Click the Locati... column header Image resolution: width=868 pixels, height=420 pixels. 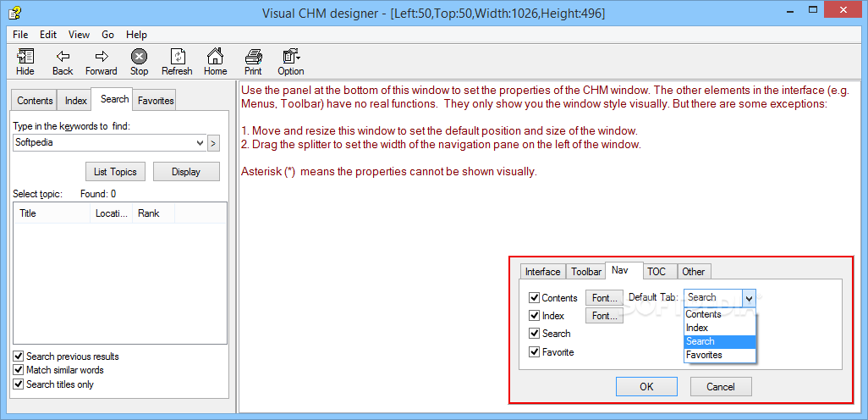coord(112,213)
